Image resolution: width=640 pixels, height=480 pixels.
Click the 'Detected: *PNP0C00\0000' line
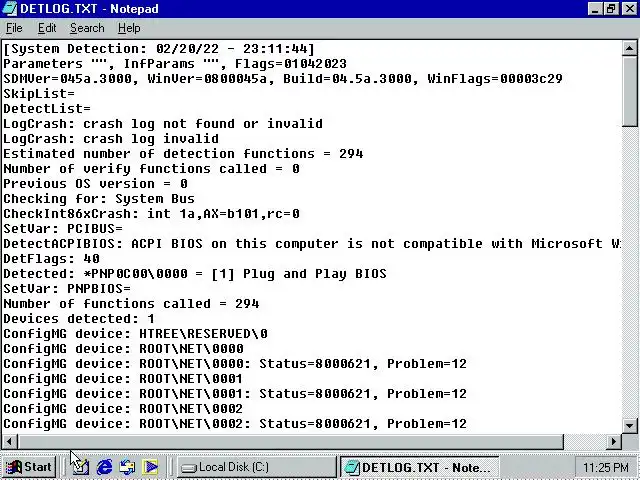coord(195,273)
